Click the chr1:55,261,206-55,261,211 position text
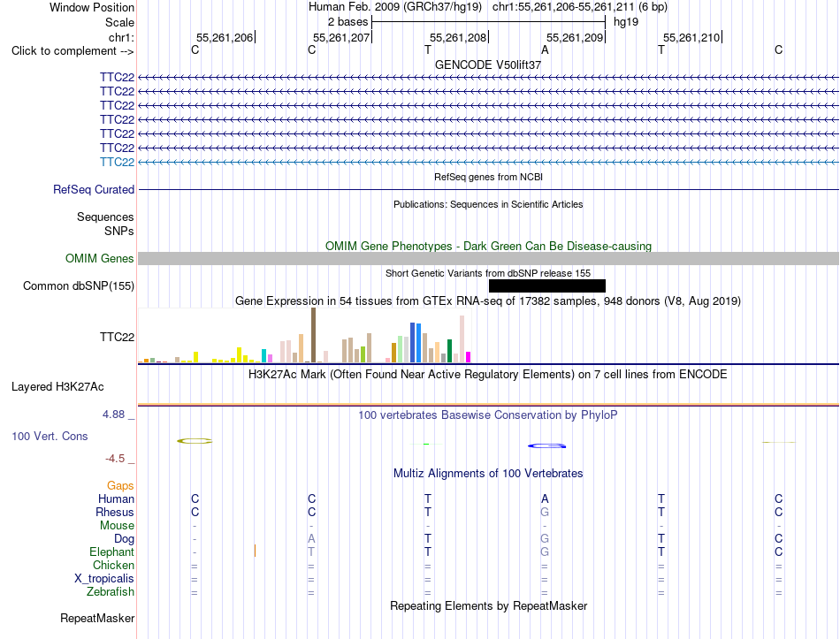The height and width of the screenshot is (639, 840). [x=563, y=7]
